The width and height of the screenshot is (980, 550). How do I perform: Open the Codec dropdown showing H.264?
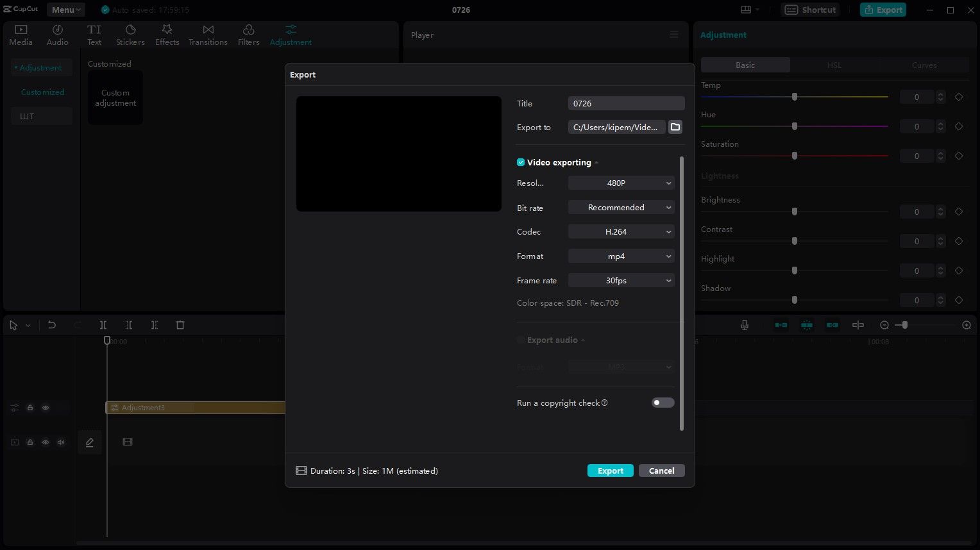pyautogui.click(x=620, y=231)
